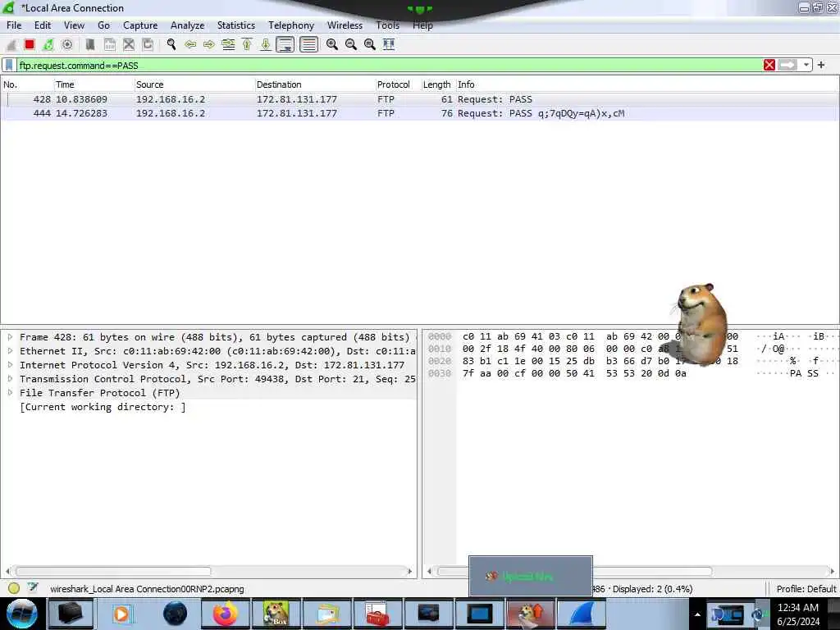The width and height of the screenshot is (840, 630).
Task: Go back in packet history
Action: click(190, 44)
